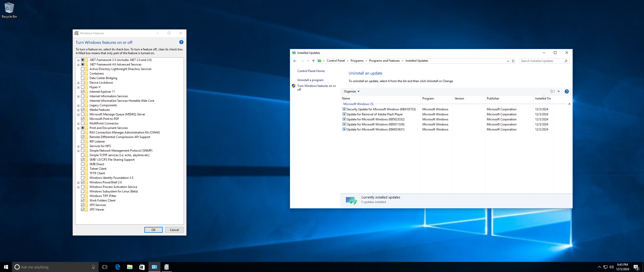Show hidden system tray icons
The height and width of the screenshot is (272, 644).
(x=599, y=267)
